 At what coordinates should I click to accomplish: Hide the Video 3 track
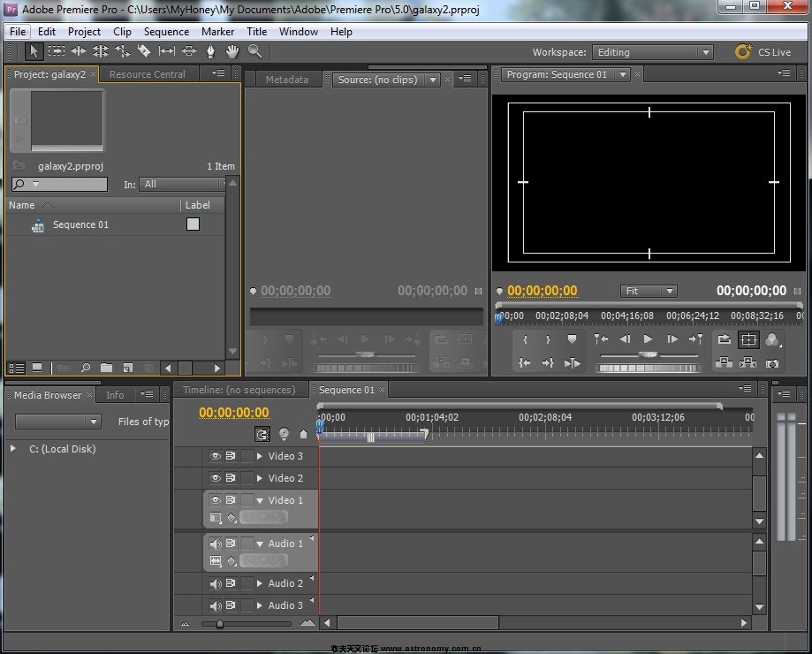[215, 456]
